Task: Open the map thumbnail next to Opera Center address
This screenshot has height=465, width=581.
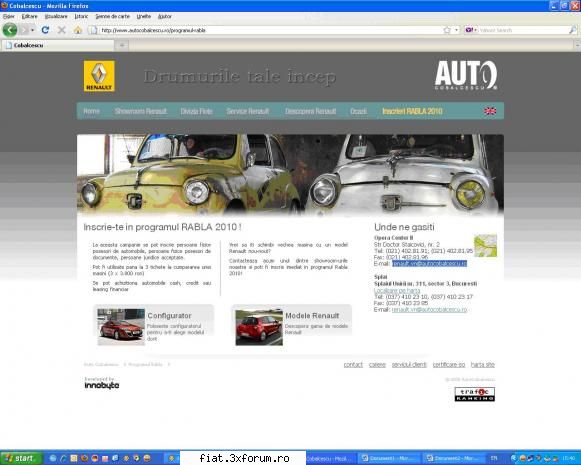Action: 485,245
